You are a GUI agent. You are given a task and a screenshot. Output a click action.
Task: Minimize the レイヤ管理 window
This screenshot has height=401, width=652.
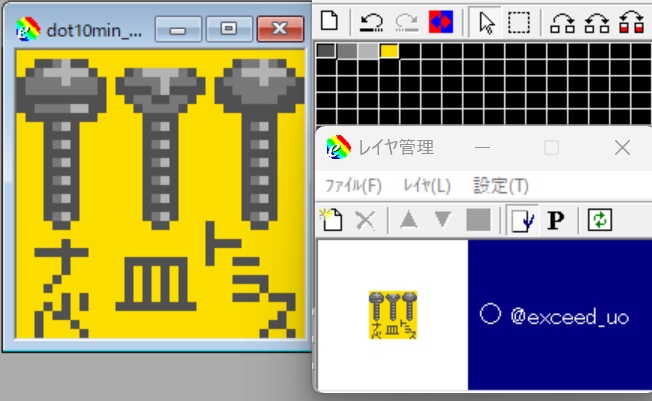click(482, 148)
